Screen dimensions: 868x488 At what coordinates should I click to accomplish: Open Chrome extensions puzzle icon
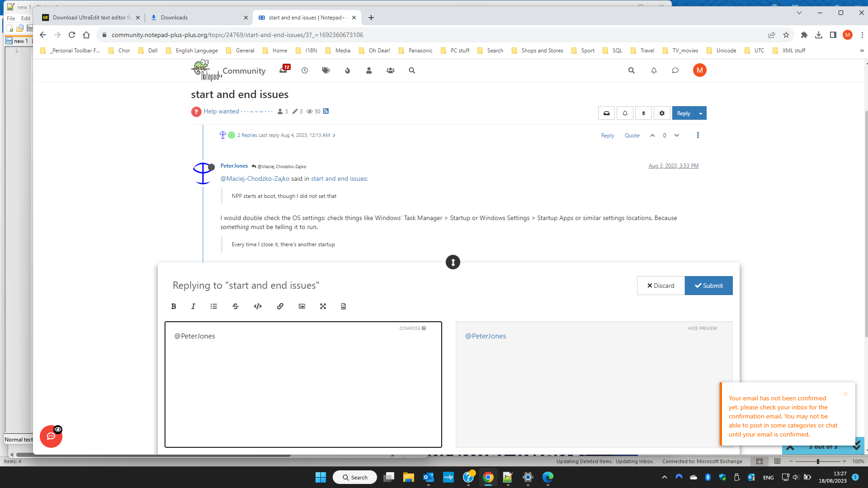804,35
